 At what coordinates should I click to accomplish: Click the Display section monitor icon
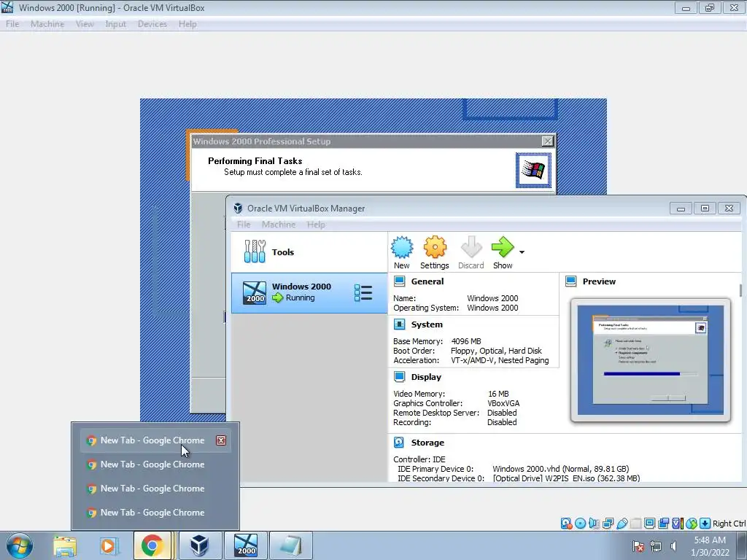(x=399, y=377)
